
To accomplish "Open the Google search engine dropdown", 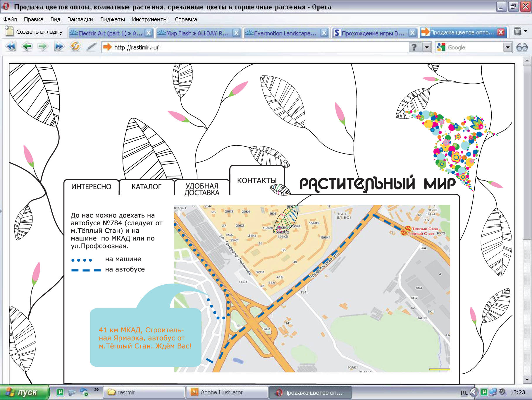I will [507, 47].
